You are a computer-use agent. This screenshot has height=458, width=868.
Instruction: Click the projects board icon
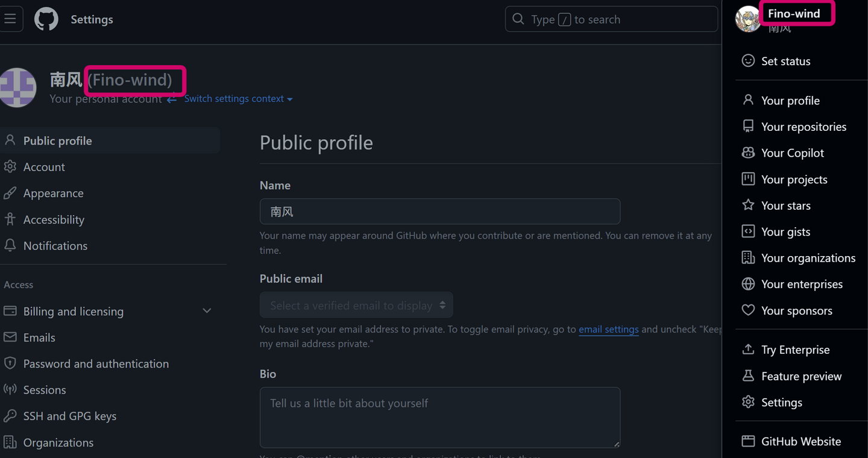tap(748, 179)
